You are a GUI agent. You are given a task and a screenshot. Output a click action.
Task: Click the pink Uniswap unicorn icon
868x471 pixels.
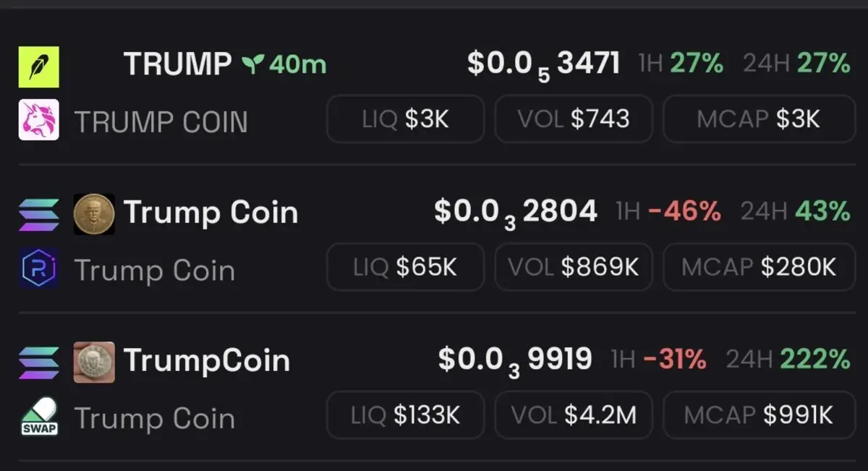tap(38, 120)
